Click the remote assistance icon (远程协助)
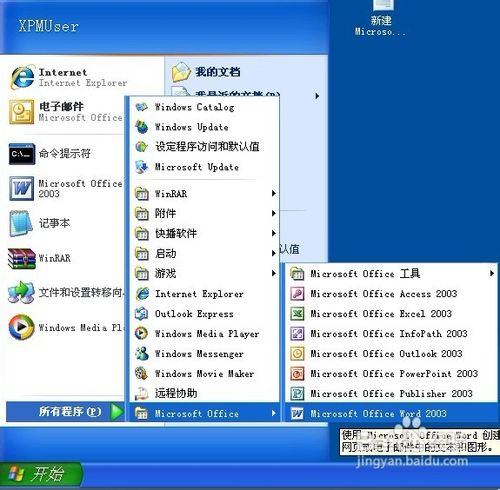 (x=142, y=393)
